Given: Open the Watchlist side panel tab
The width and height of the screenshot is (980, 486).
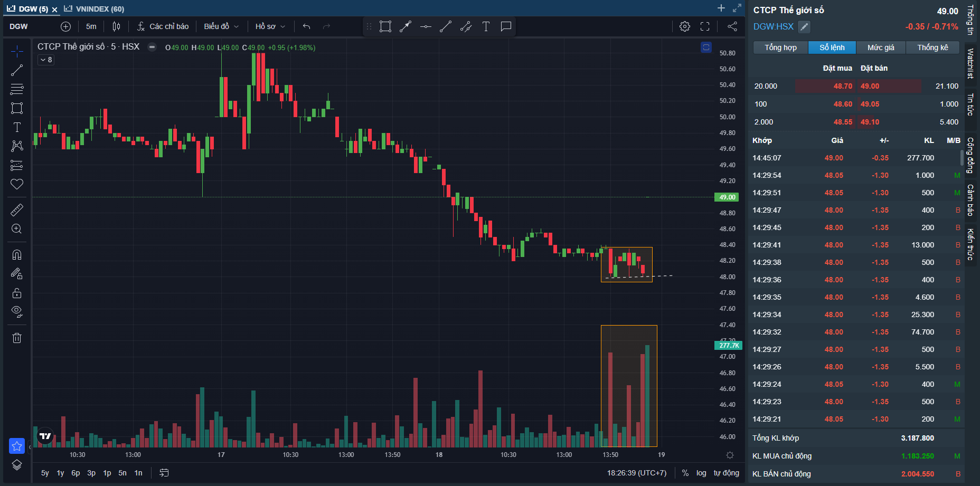Looking at the screenshot, I should 970,63.
